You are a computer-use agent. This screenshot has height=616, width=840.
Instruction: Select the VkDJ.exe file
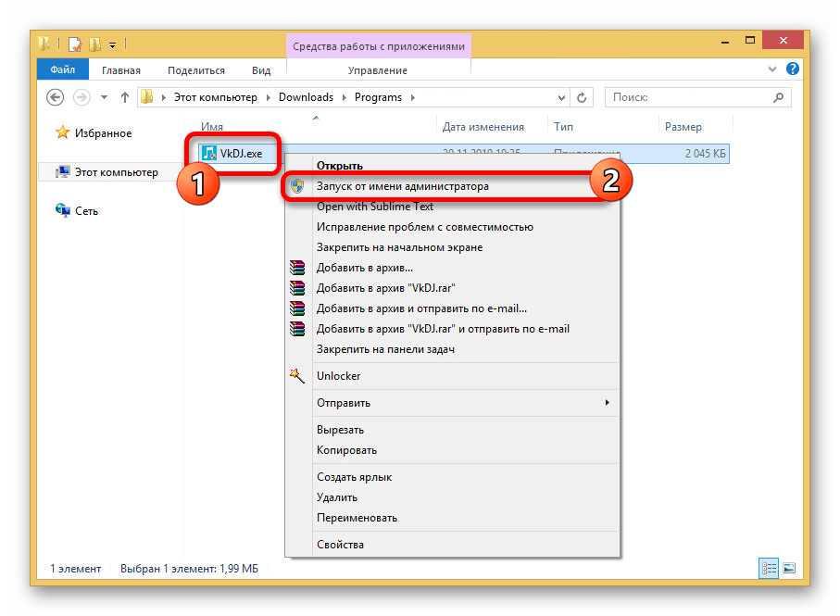pos(241,154)
